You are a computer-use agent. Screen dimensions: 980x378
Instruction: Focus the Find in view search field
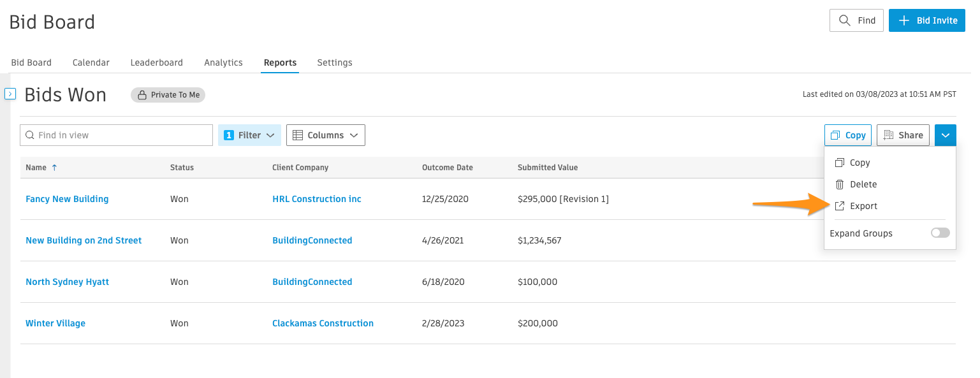(x=117, y=135)
